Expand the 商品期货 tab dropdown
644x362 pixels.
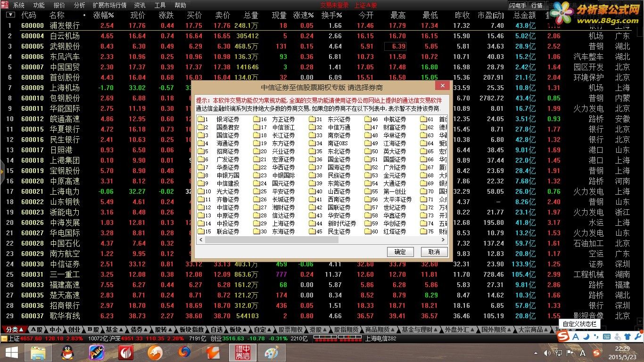pos(380,329)
